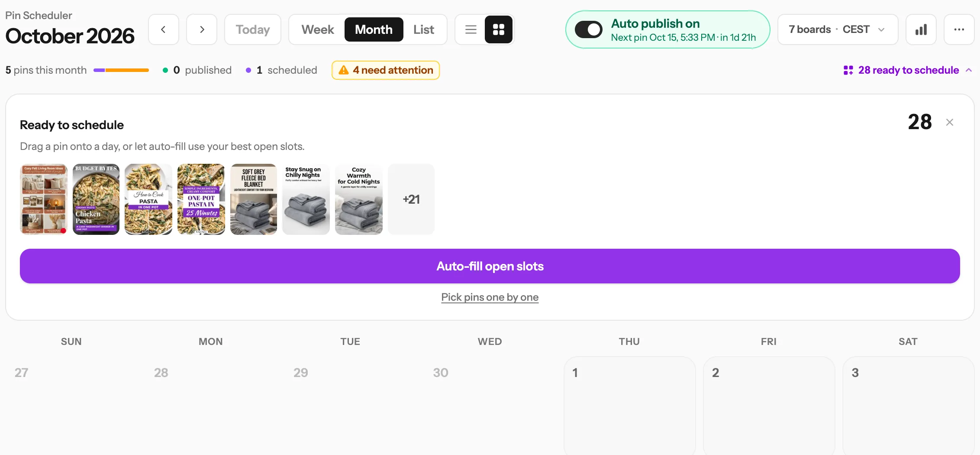Click the greyed-out date 30
Image resolution: width=980 pixels, height=455 pixels.
pyautogui.click(x=441, y=373)
